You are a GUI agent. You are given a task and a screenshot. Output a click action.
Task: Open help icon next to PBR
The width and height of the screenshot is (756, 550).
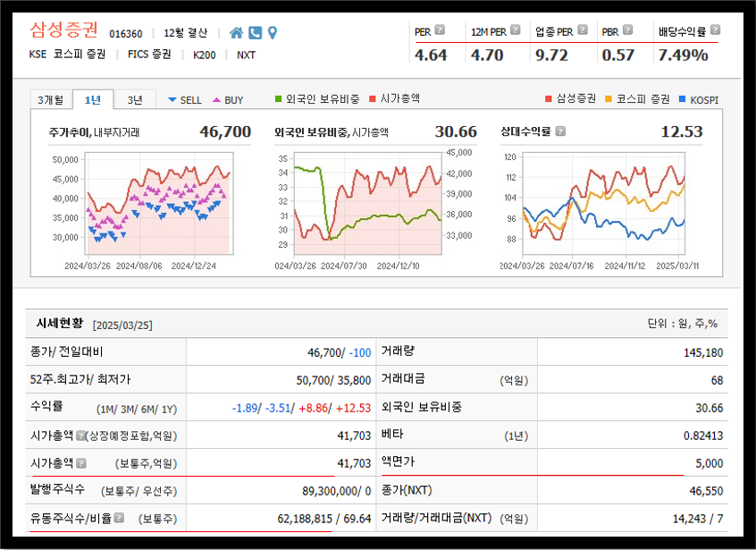627,30
